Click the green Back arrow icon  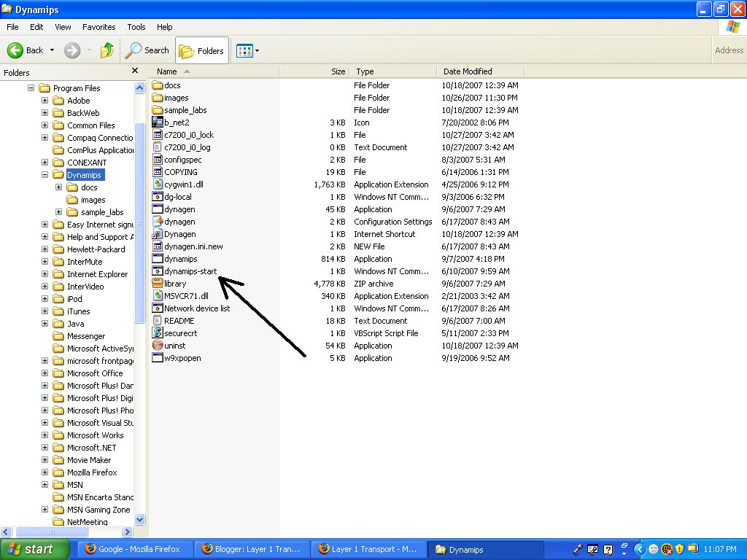tap(15, 50)
